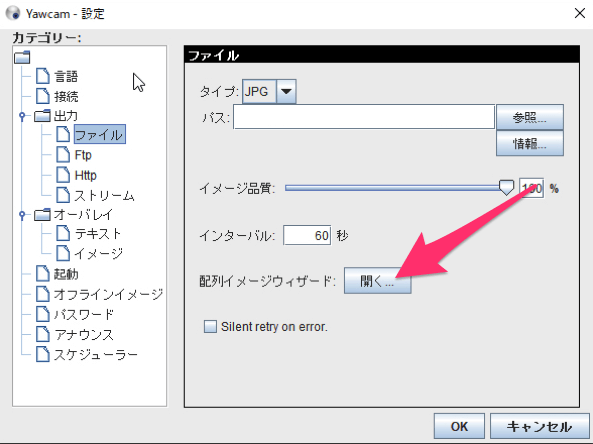Click the キャンセル button

(x=539, y=426)
